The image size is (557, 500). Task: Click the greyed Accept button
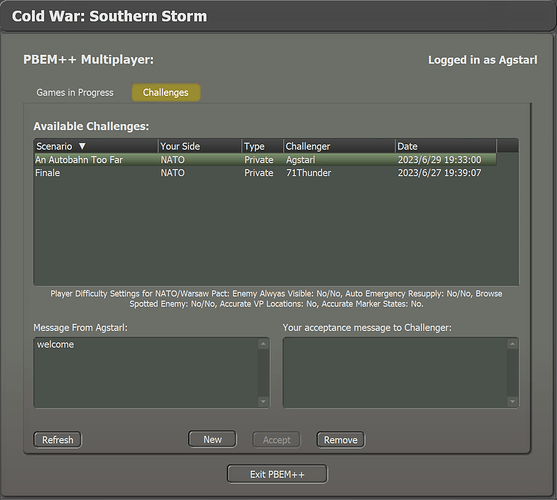click(276, 440)
